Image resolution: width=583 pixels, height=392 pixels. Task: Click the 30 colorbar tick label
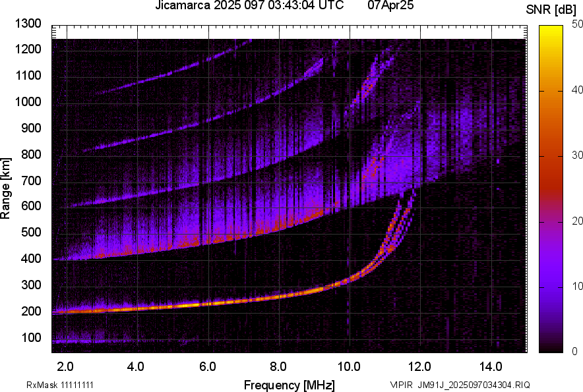(578, 155)
